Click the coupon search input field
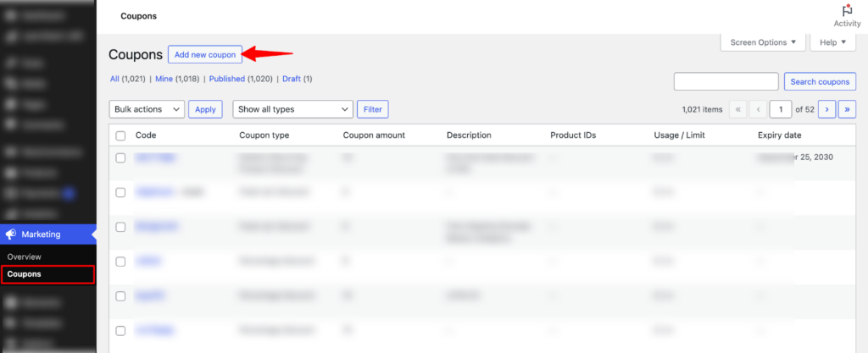 [x=726, y=82]
